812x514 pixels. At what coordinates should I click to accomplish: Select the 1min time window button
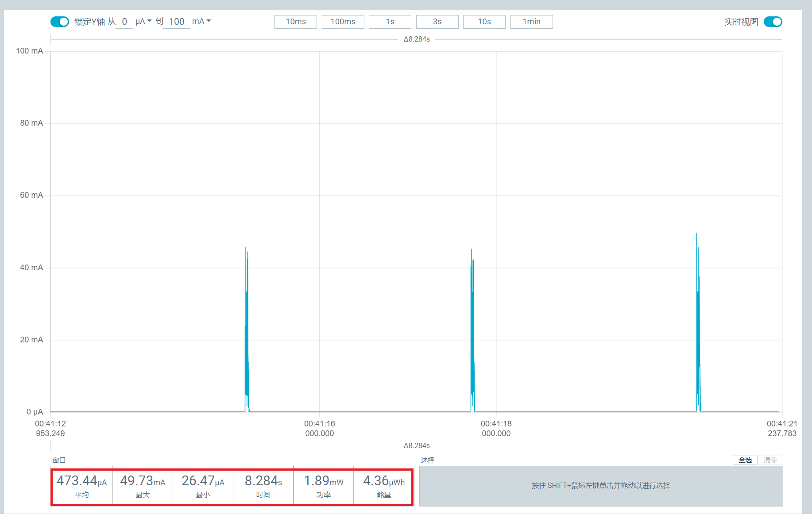pyautogui.click(x=532, y=22)
